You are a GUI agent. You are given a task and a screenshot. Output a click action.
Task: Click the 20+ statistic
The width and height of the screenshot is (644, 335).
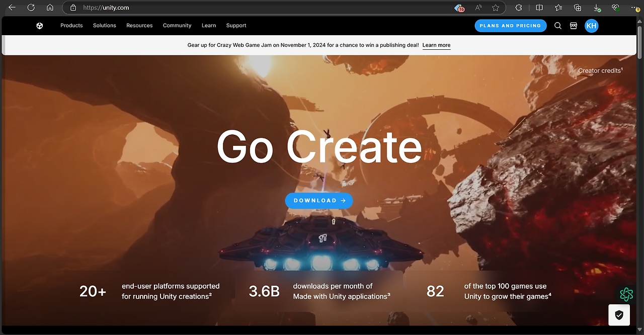pyautogui.click(x=93, y=291)
